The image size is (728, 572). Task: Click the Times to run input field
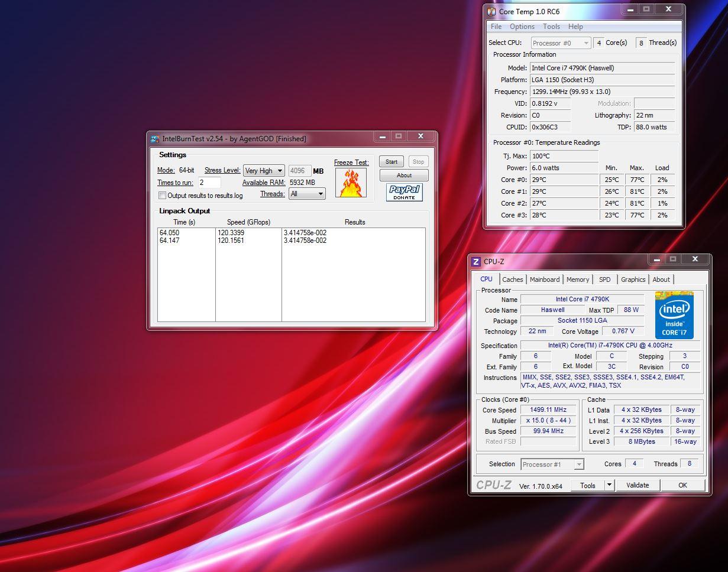[209, 183]
